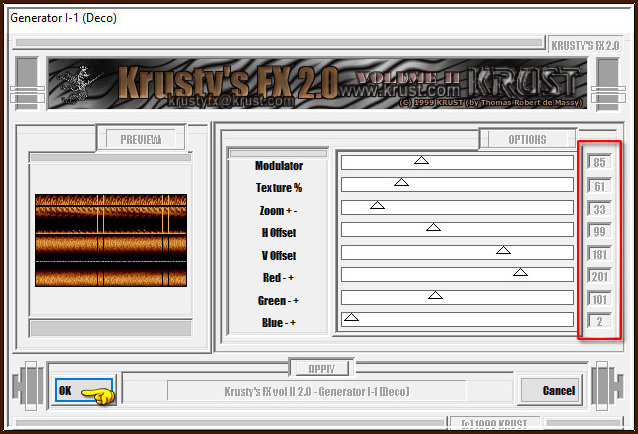Screen dimensions: 638x434
Task: Click the Red slider handle
Action: pos(520,272)
